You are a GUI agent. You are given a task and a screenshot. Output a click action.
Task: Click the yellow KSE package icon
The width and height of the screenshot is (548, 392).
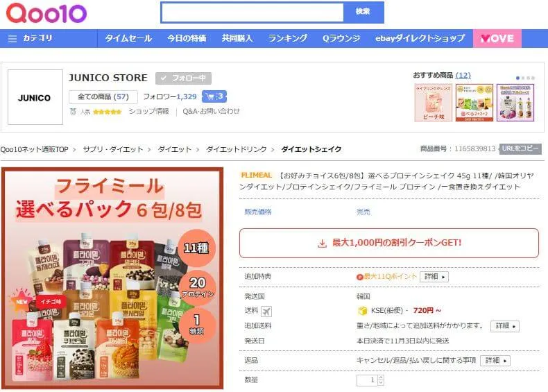pyautogui.click(x=362, y=311)
